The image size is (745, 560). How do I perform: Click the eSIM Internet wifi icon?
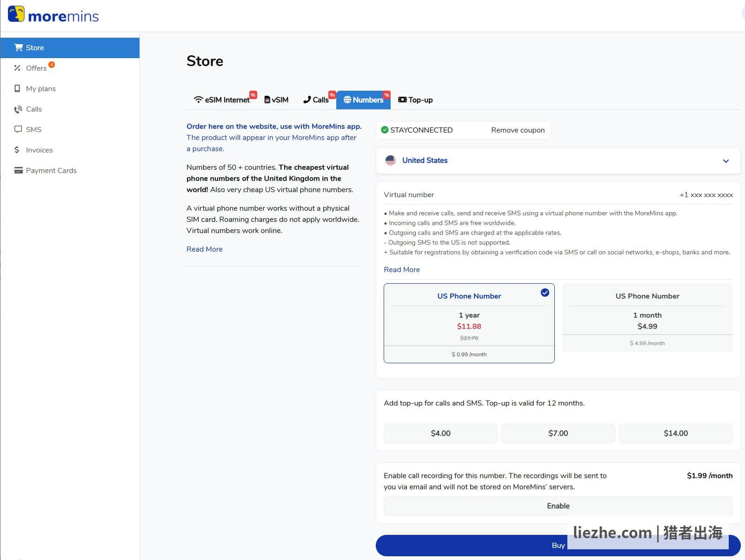(x=199, y=100)
